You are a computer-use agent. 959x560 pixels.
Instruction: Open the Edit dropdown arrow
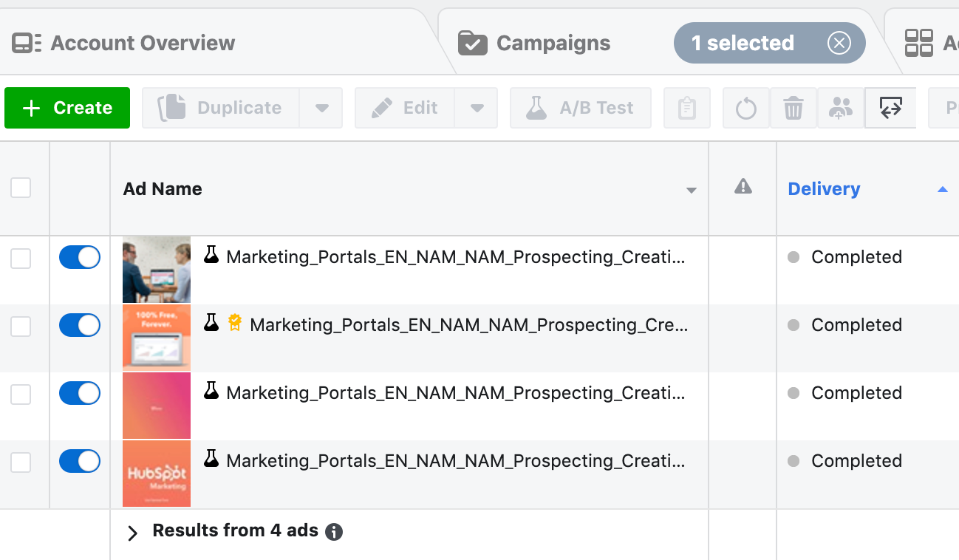coord(477,109)
